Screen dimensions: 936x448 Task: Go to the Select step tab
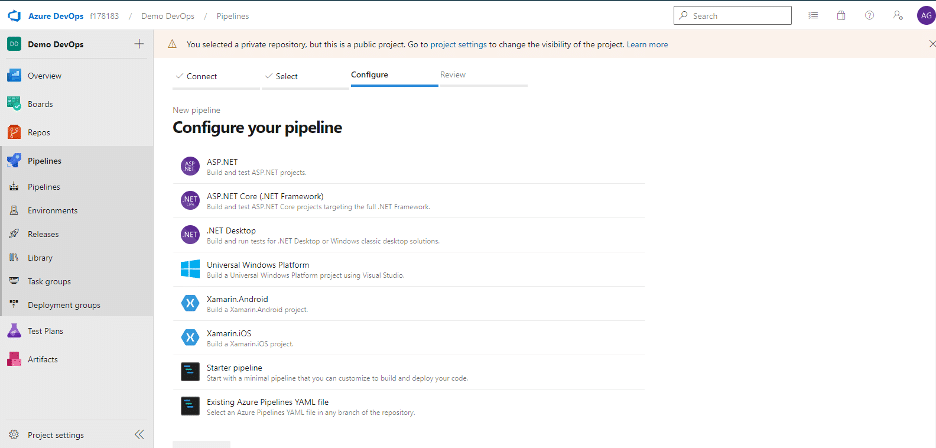coord(305,77)
